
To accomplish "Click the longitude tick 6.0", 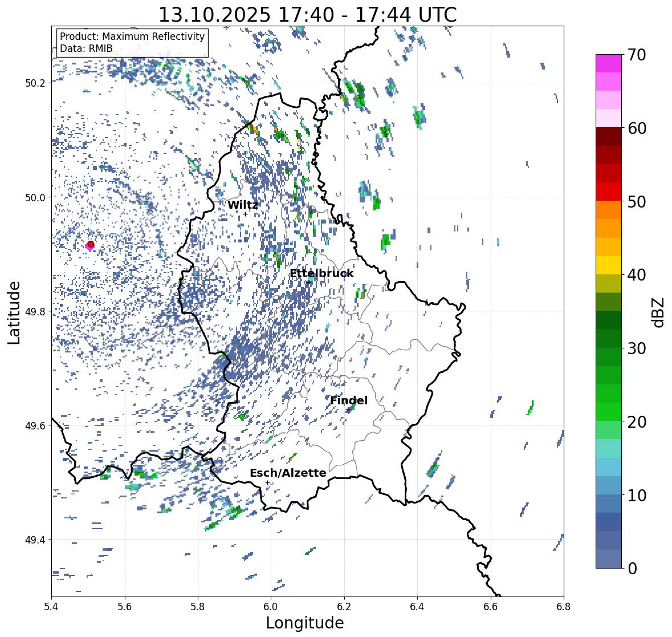I will pos(271,606).
